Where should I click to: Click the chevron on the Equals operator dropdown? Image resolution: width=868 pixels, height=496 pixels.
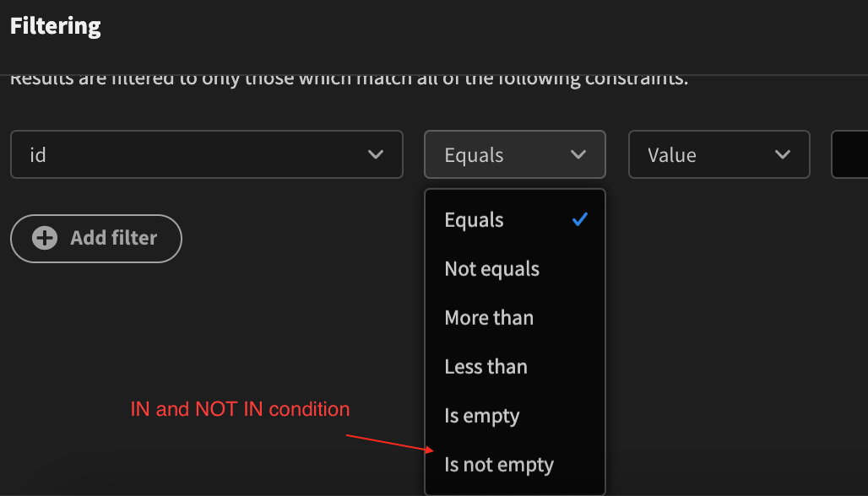coord(579,154)
